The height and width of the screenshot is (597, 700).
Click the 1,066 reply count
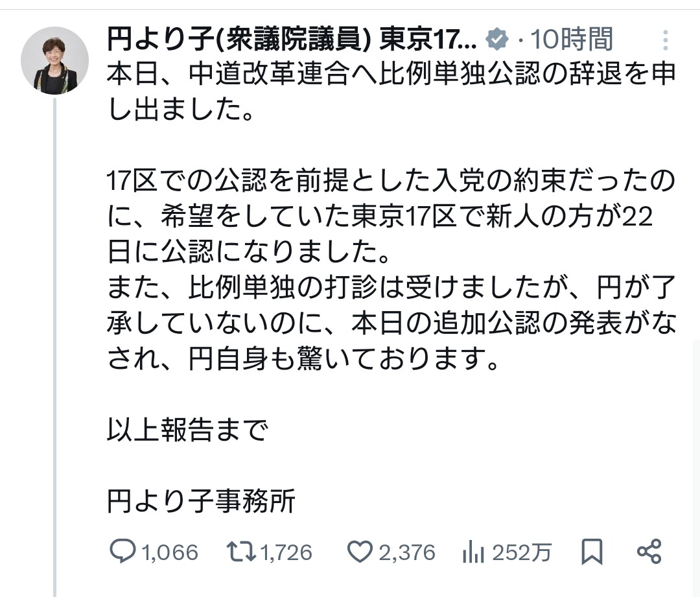pos(169,552)
